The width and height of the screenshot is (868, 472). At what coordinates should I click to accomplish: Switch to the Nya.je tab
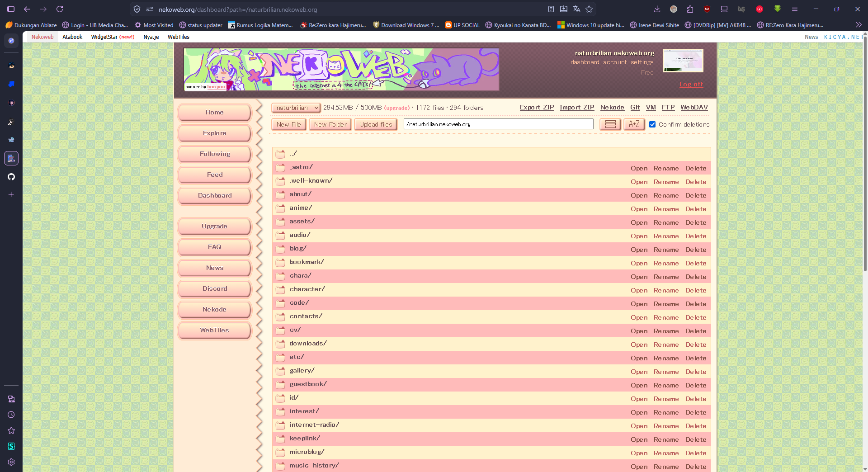click(151, 37)
